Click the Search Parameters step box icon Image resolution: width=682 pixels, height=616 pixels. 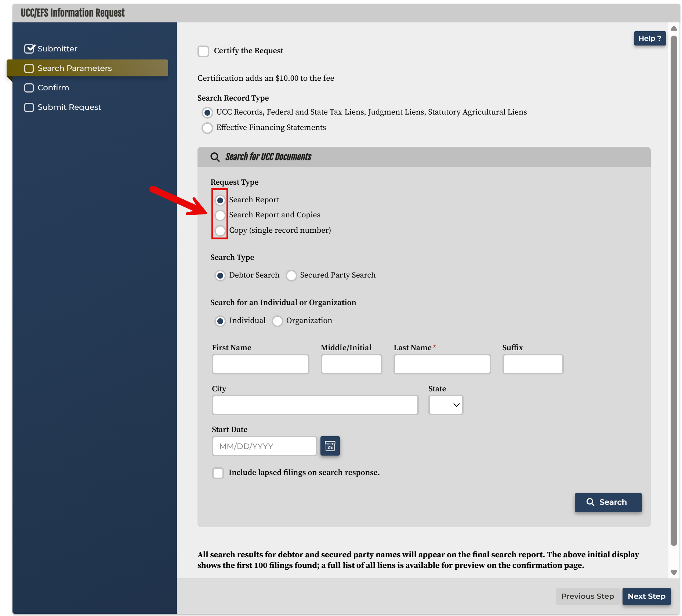click(29, 68)
